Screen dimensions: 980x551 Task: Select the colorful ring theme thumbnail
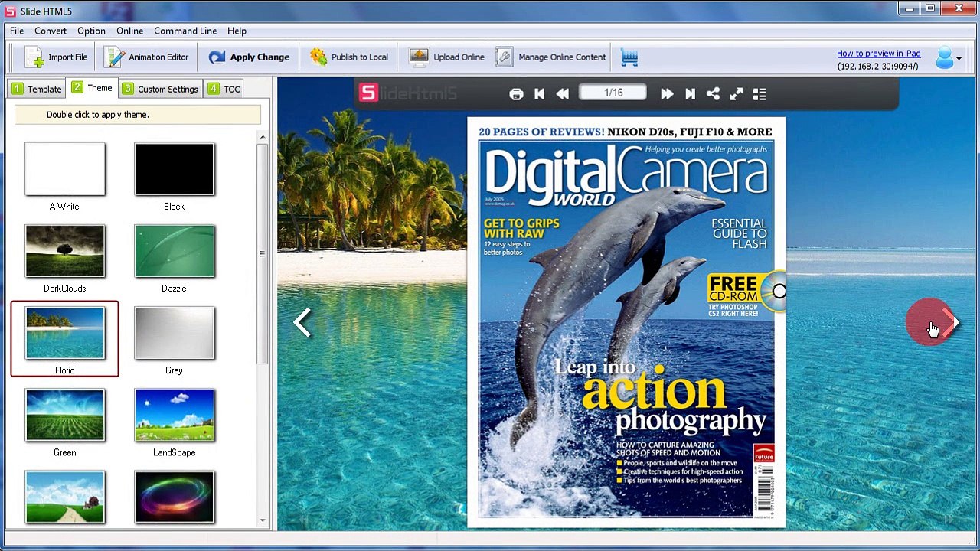175,497
